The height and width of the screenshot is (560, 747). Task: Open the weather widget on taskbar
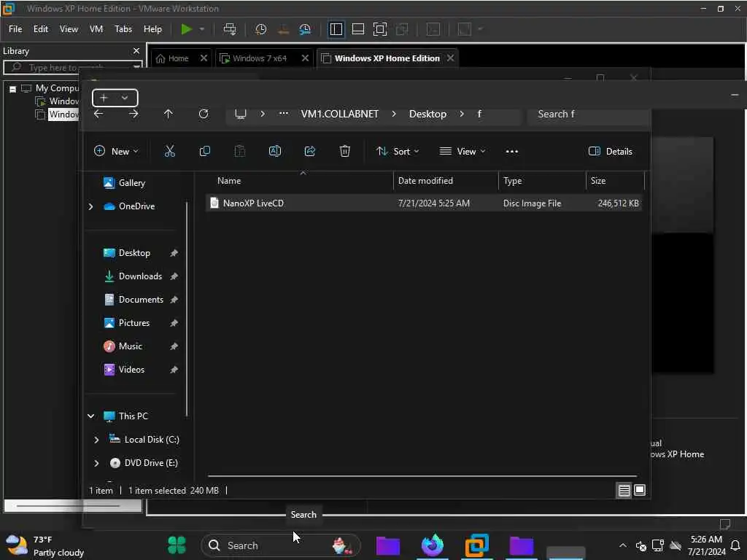44,545
